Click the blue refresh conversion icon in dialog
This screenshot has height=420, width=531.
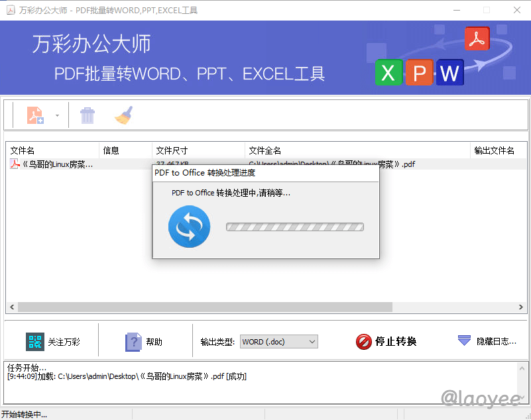[x=189, y=227]
